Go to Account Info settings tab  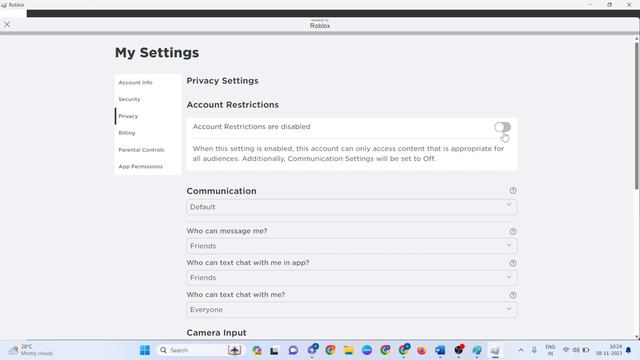[x=136, y=82]
